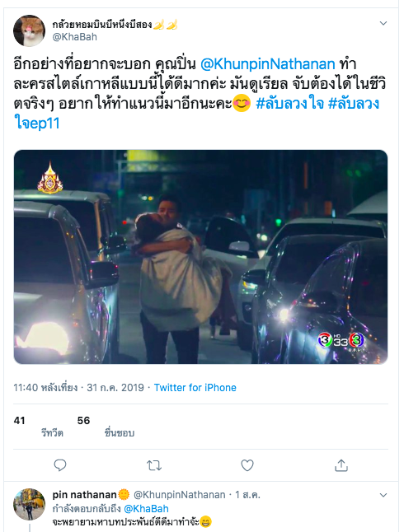The image size is (404, 532).
Task: Expand reply tweet options chevron
Action: click(383, 495)
